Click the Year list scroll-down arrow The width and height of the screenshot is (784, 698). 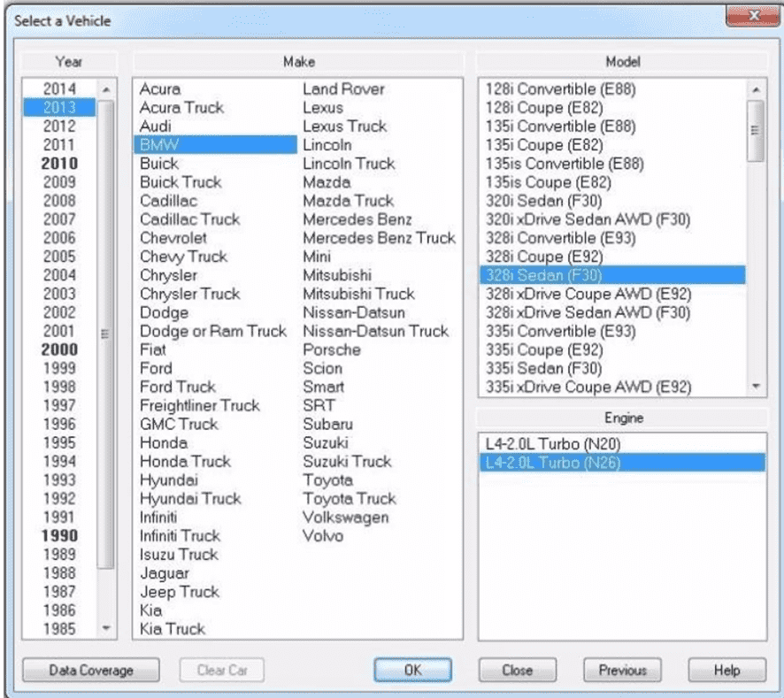[106, 628]
